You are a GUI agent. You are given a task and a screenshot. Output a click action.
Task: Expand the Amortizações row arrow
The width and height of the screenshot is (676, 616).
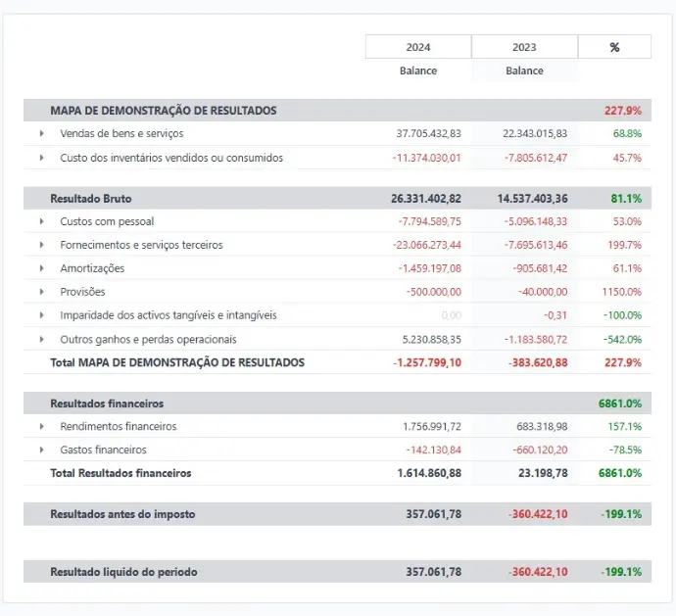pos(41,268)
